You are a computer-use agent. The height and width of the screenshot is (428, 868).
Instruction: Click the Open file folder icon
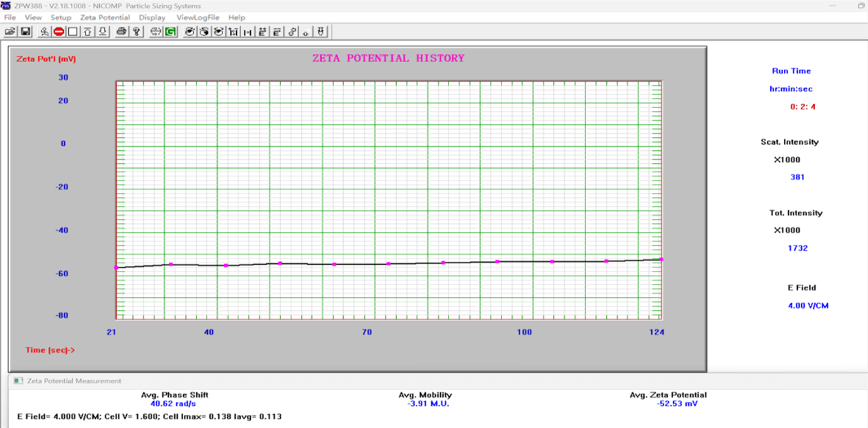10,32
